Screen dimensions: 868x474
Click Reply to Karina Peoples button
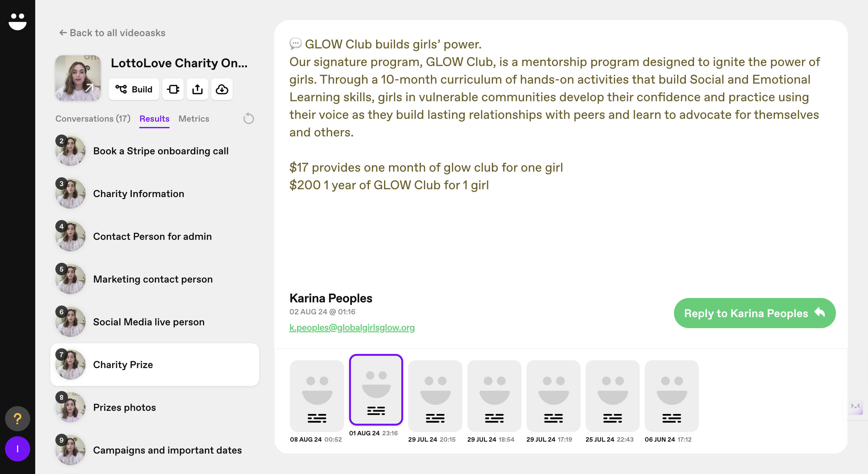click(754, 313)
